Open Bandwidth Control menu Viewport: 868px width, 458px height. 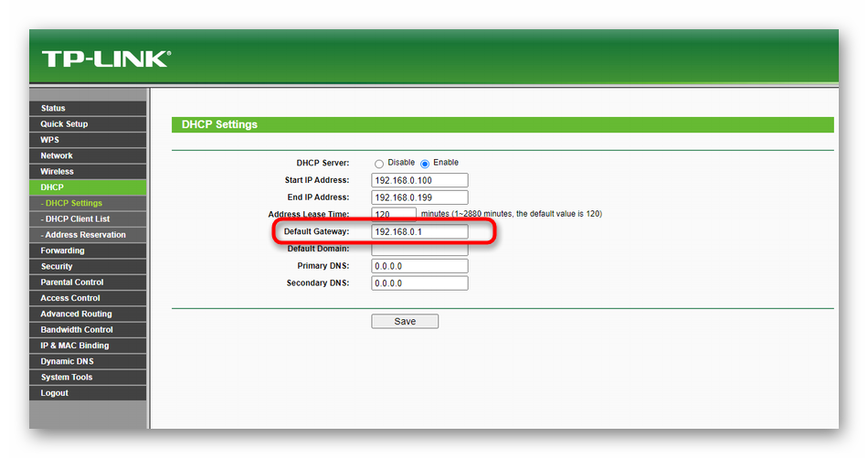click(88, 329)
